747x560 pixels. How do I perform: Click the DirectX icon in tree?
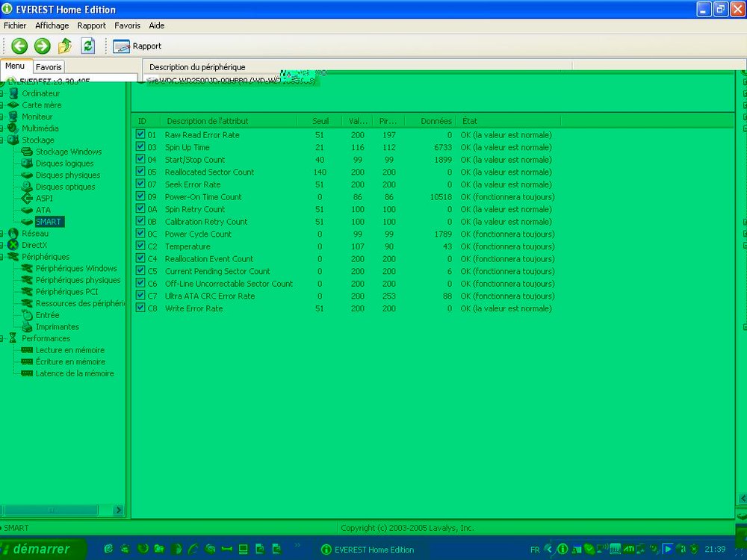coord(13,245)
